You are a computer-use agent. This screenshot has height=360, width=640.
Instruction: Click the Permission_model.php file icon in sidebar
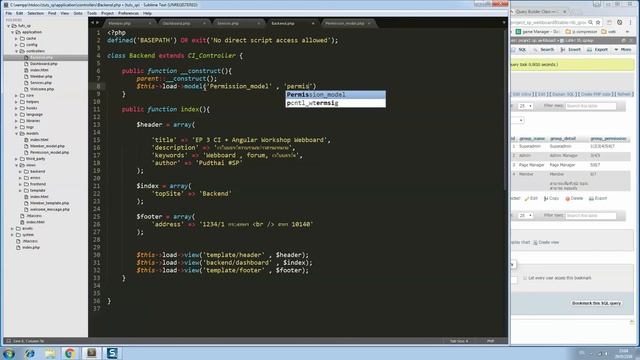coord(27,152)
